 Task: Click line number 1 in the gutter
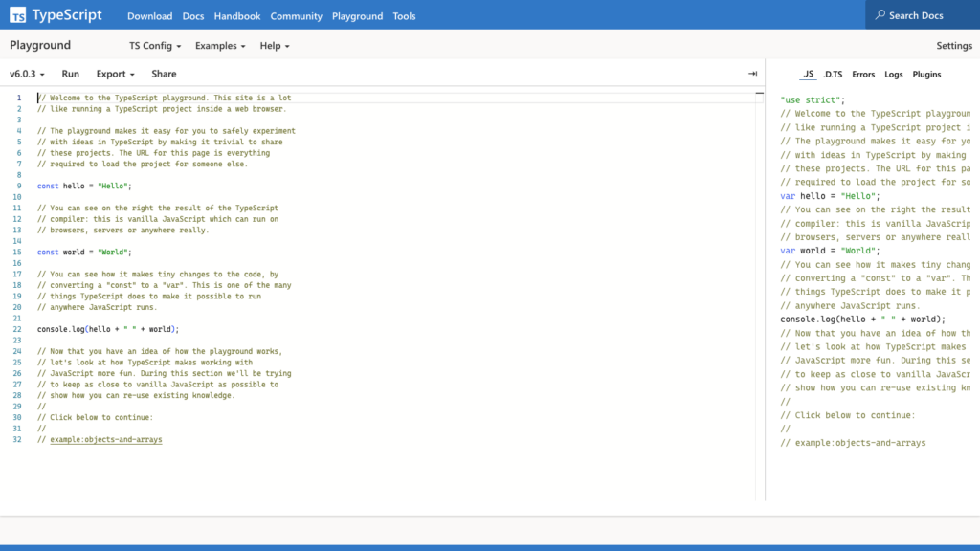pyautogui.click(x=19, y=99)
